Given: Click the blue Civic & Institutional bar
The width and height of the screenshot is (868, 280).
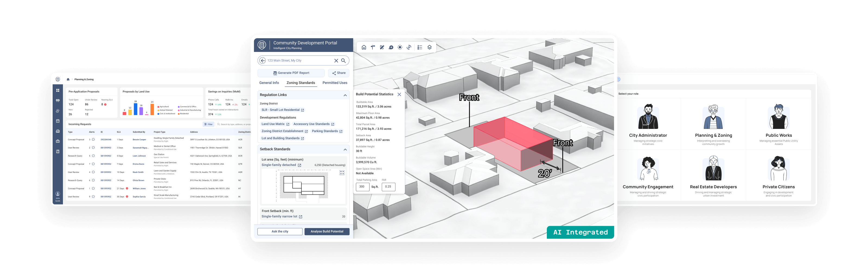Looking at the screenshot, I should (135, 109).
